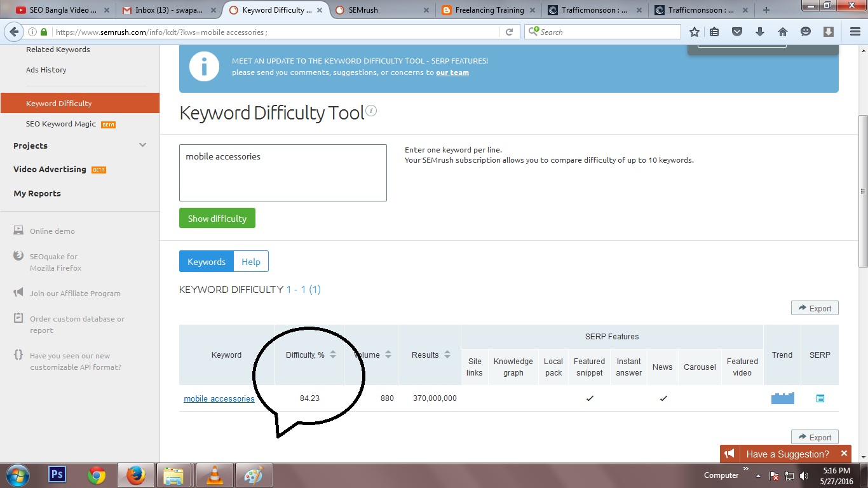Close the Have a Suggestion widget
868x488 pixels.
coord(844,453)
